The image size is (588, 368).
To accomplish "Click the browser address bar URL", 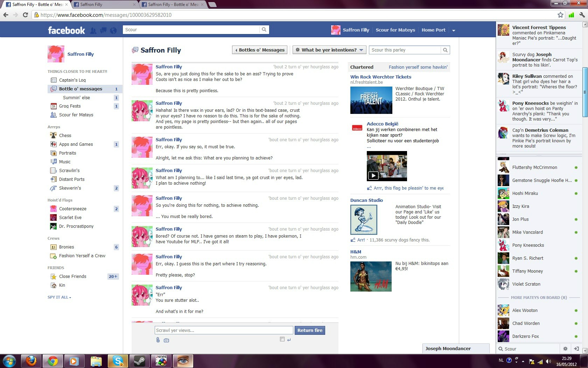I will (x=106, y=15).
